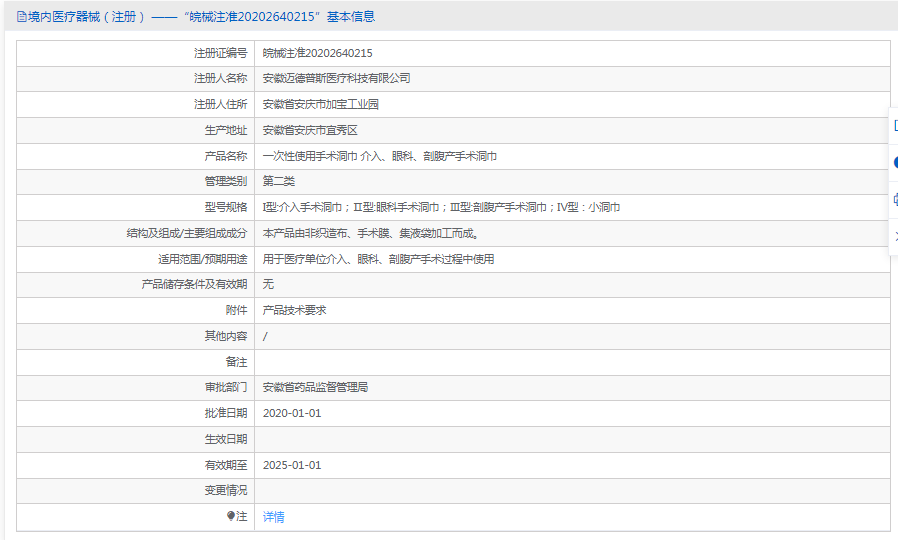
Task: Click the third icon in right floating sidebar
Action: pos(894,199)
